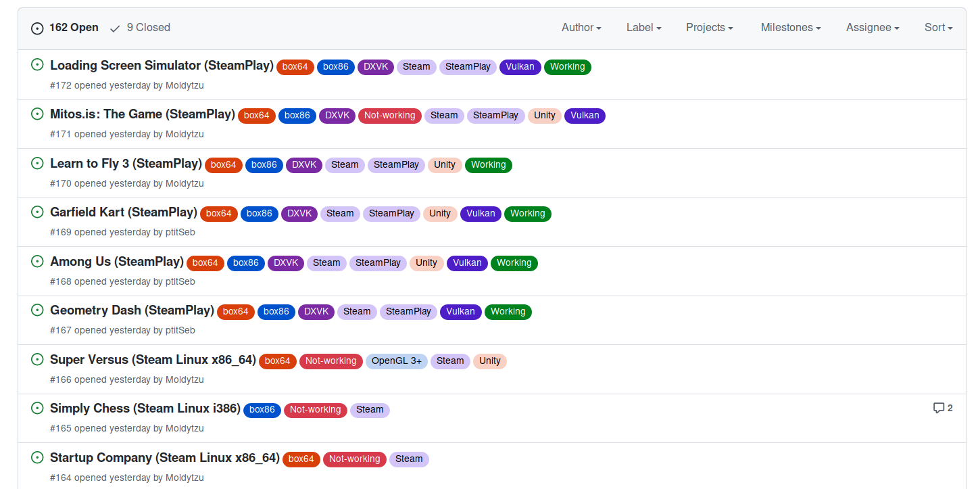Open issue Loading Screen Simulator (SteamPlay)
The width and height of the screenshot is (980, 489).
click(x=162, y=66)
